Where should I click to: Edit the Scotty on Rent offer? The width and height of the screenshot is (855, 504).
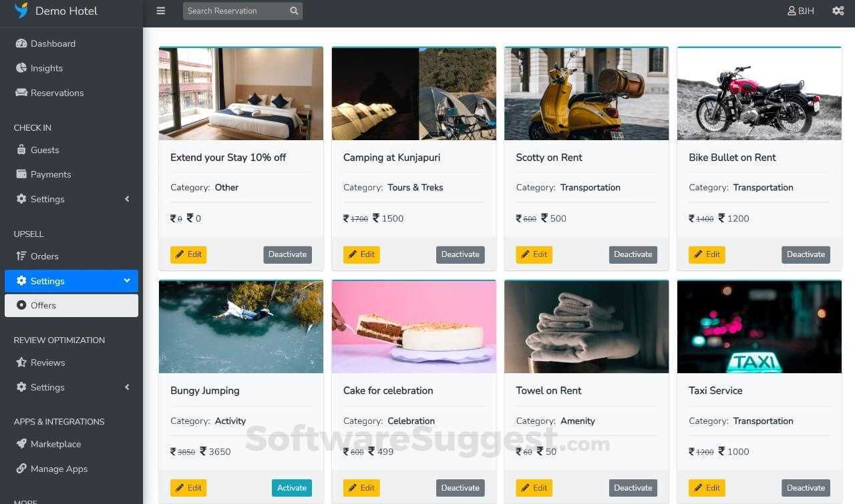tap(534, 254)
